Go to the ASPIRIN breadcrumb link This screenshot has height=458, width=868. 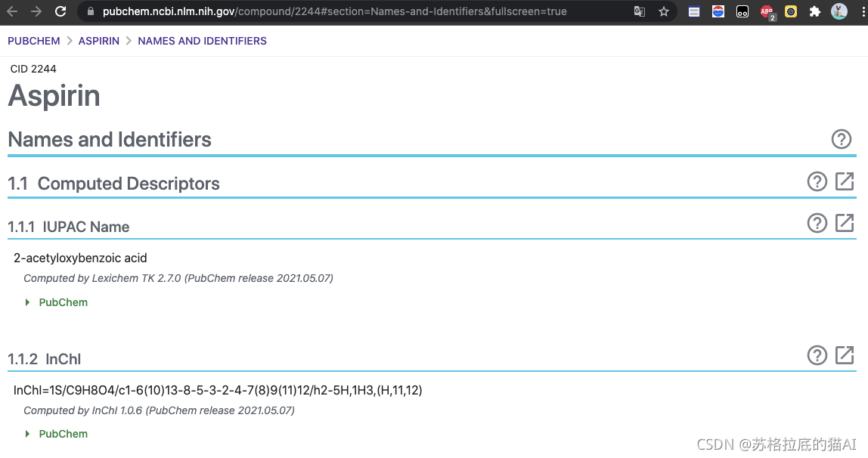[x=98, y=41]
